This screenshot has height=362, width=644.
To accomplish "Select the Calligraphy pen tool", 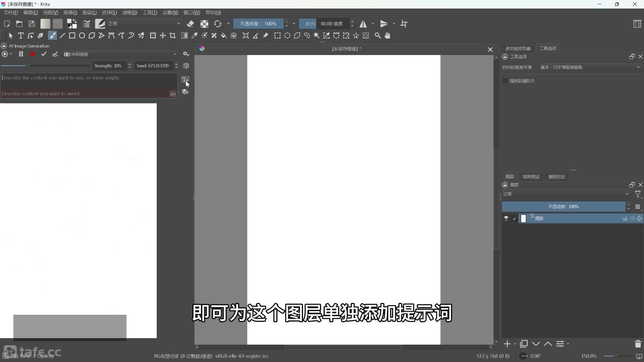I will click(x=41, y=36).
